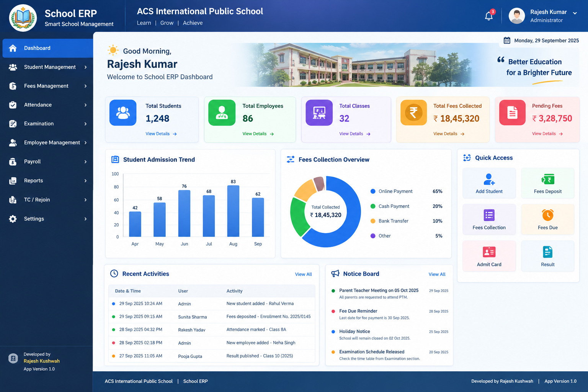Open the Rajesh Kumar profile dropdown arrow

click(x=575, y=13)
